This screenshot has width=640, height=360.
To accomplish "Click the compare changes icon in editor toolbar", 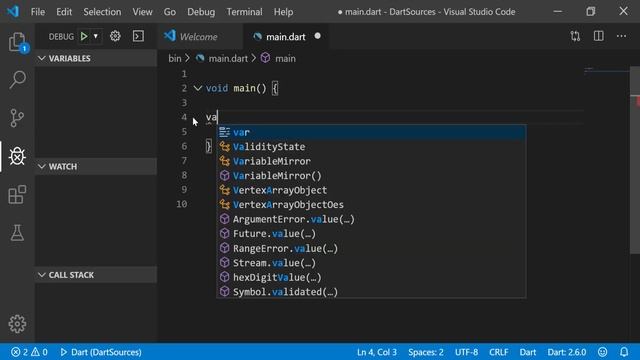I will (576, 36).
